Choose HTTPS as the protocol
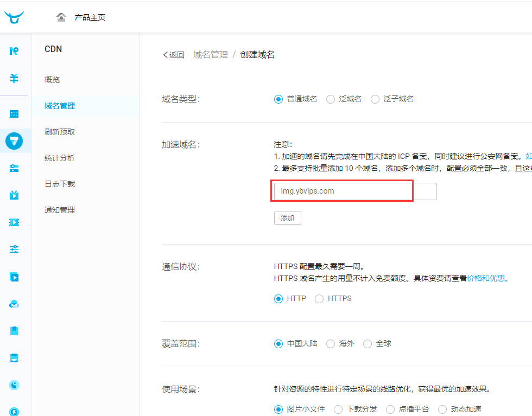Image resolution: width=532 pixels, height=416 pixels. tap(319, 299)
